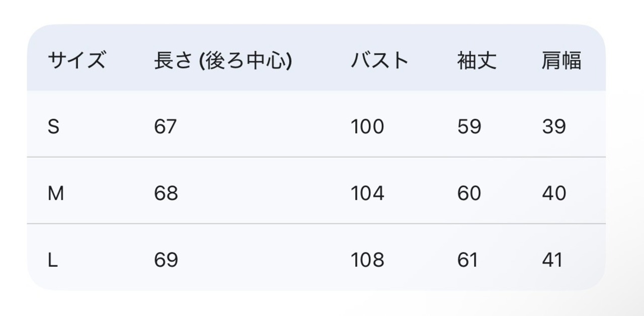Select the S size row label
644x316 pixels.
tap(53, 126)
